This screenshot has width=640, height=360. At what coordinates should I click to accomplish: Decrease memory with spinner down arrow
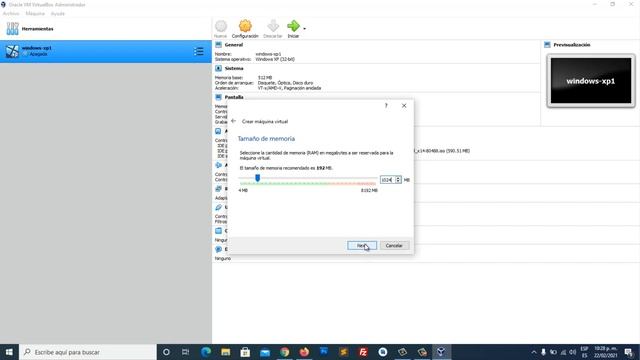398,182
